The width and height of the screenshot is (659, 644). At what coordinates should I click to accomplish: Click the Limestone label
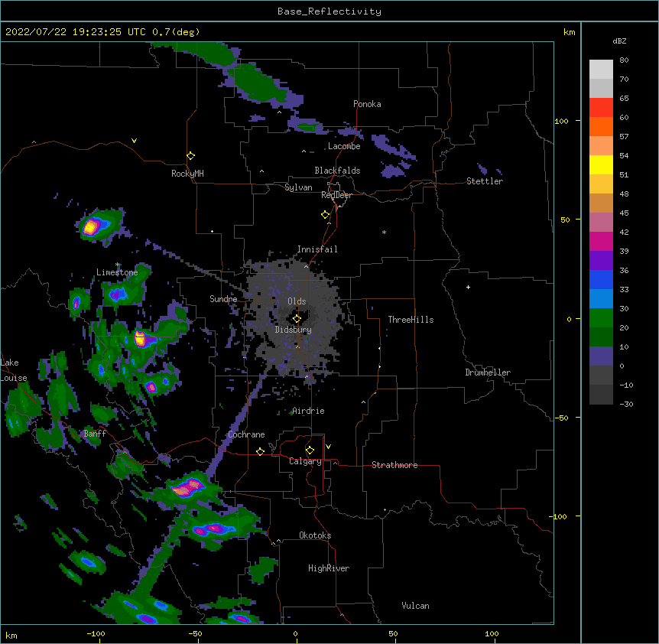point(117,272)
